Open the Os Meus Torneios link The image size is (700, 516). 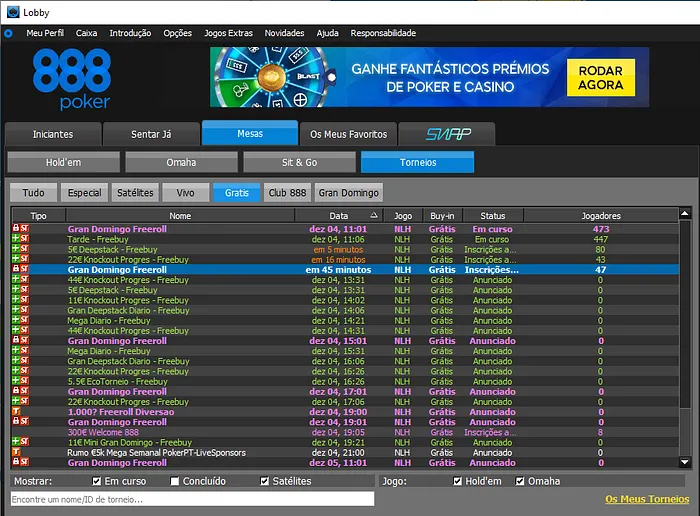(x=647, y=499)
